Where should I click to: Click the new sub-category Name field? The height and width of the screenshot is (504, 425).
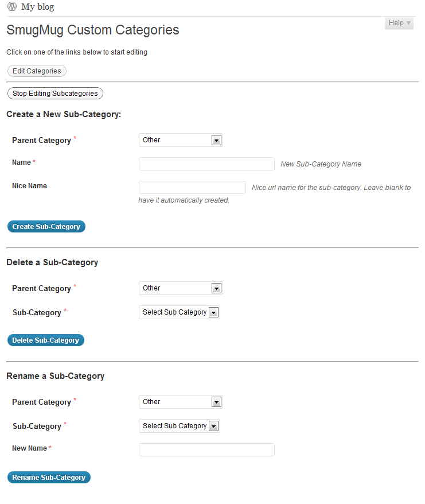[206, 164]
